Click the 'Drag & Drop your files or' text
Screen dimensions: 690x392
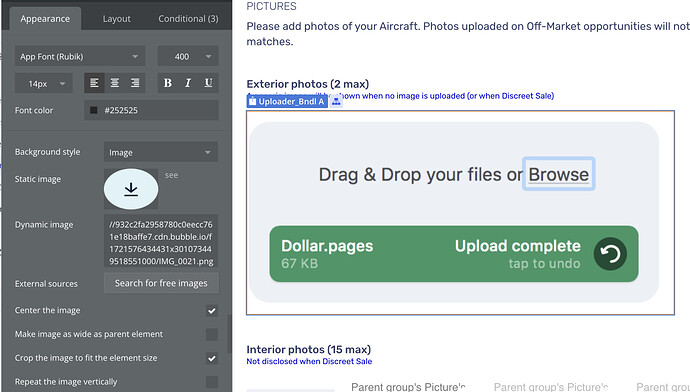tap(421, 174)
